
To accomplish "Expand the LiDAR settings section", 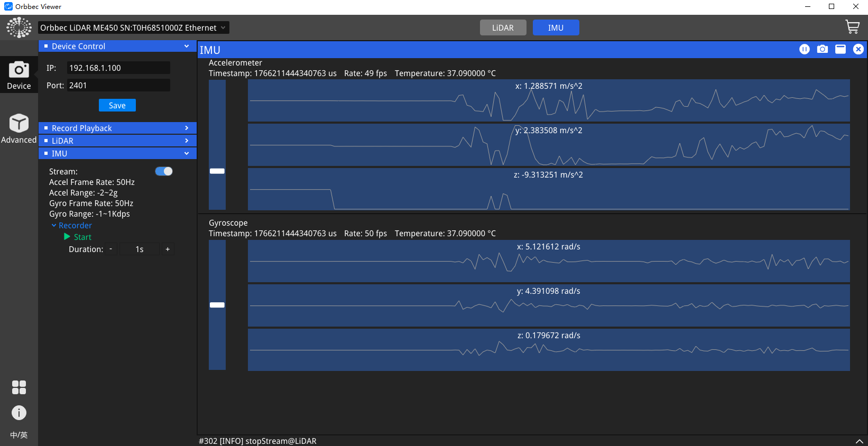I will [x=117, y=141].
